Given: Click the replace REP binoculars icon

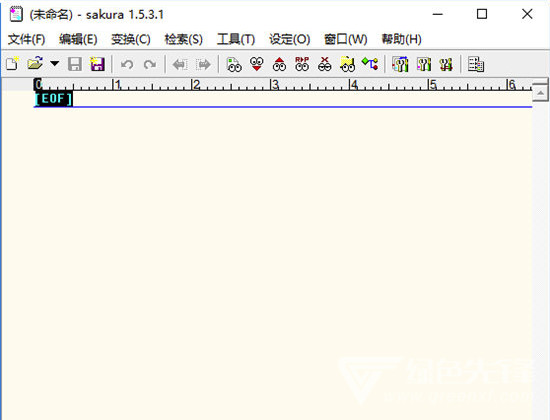Looking at the screenshot, I should tap(302, 64).
